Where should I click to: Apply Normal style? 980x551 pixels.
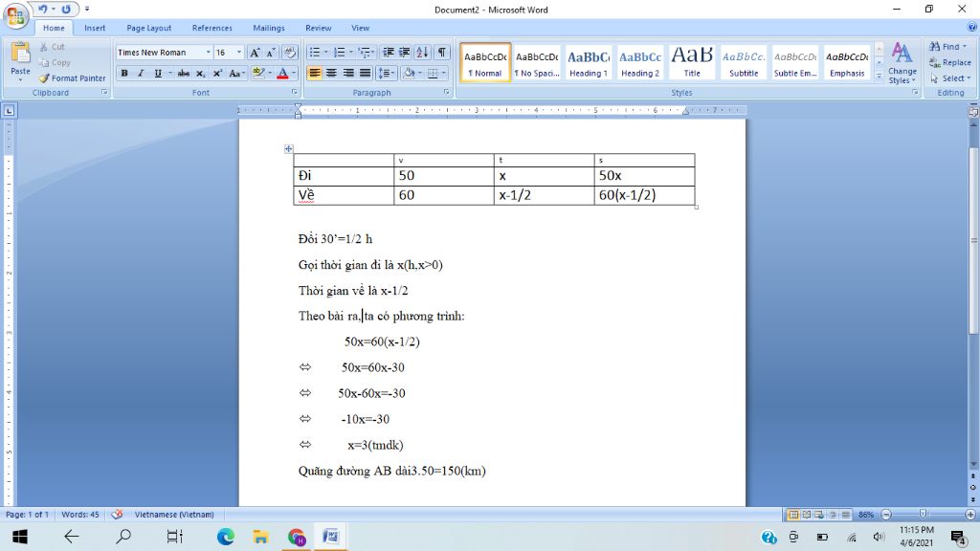(x=485, y=62)
